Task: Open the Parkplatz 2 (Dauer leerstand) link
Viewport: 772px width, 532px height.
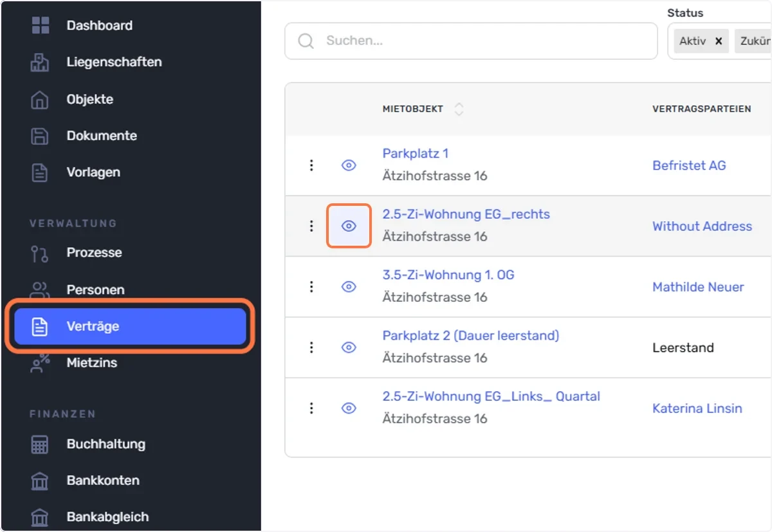Action: (x=471, y=336)
